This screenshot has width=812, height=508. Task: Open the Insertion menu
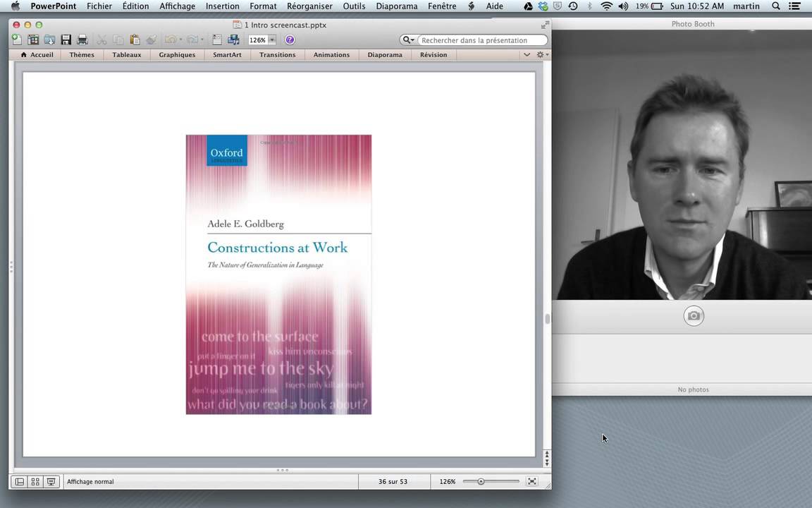(x=223, y=6)
